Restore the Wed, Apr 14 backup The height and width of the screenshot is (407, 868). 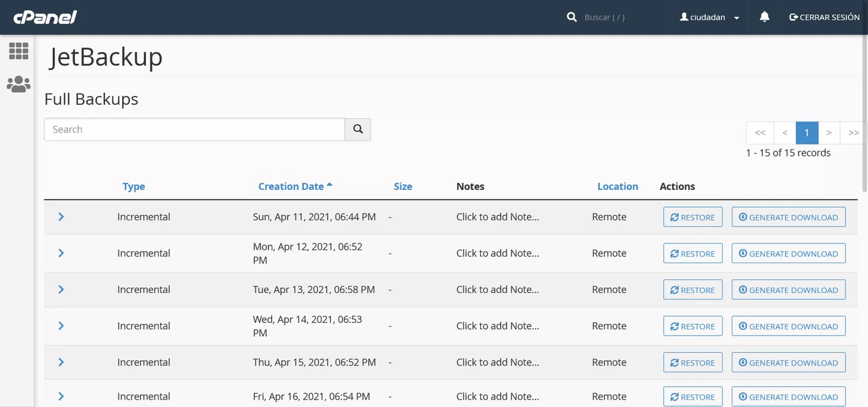(x=692, y=326)
